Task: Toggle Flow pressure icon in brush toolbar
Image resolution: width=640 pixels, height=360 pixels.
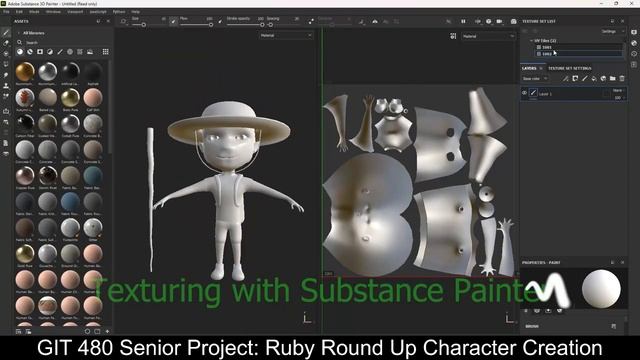Action: 220,21
